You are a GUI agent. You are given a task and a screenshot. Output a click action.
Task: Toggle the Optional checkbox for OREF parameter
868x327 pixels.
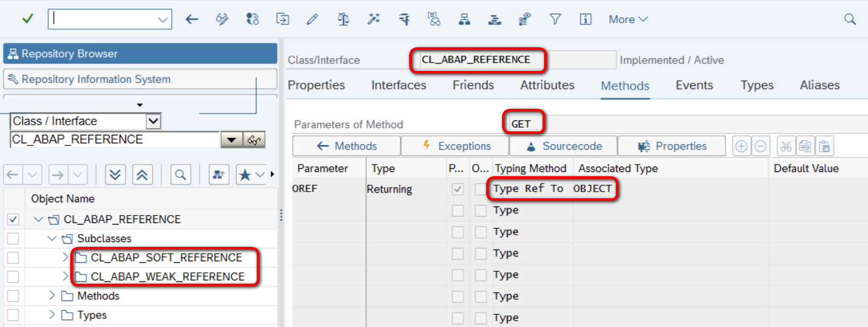(480, 189)
